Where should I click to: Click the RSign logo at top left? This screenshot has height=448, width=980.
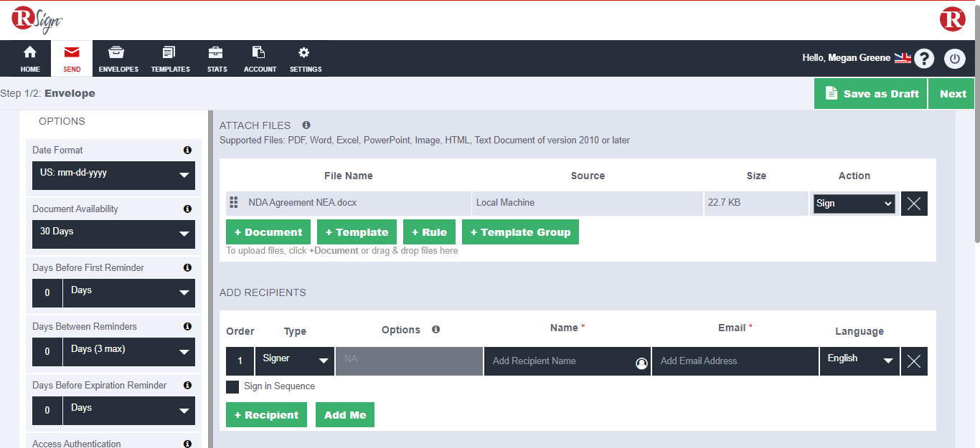coord(38,19)
